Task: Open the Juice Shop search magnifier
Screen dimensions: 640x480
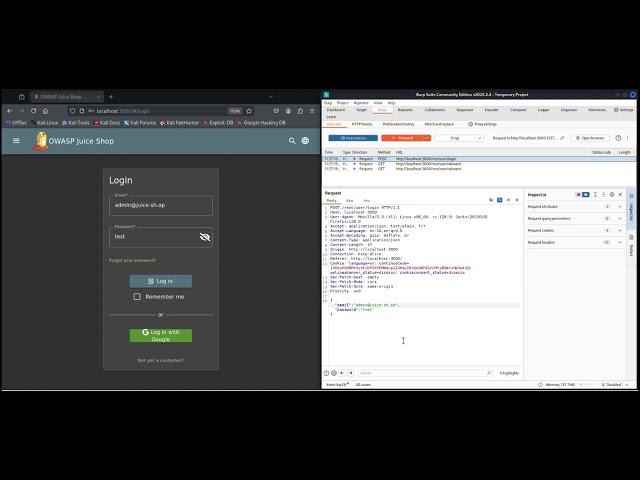Action: pos(292,141)
